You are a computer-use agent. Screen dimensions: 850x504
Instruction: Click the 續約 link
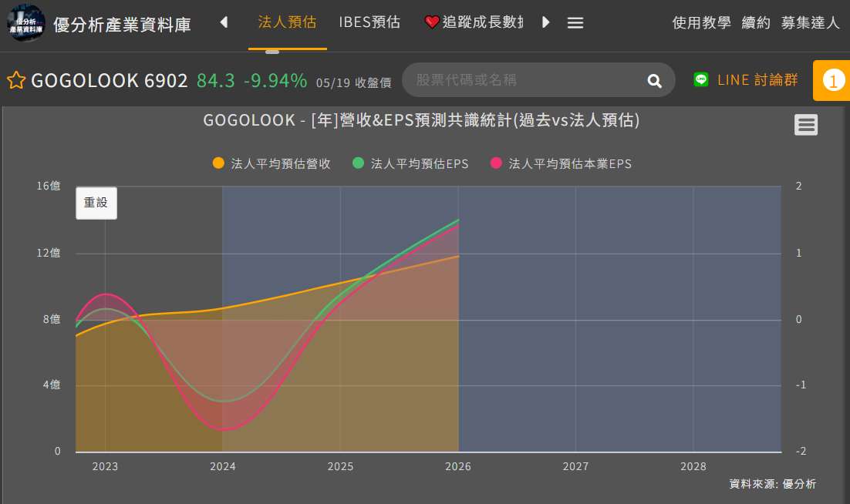click(756, 23)
